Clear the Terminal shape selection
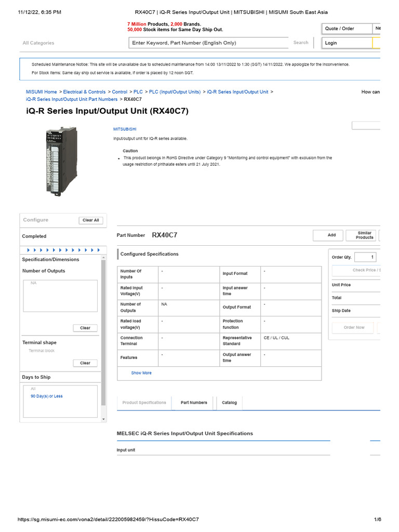Image resolution: width=399 pixels, height=532 pixels. (x=85, y=363)
